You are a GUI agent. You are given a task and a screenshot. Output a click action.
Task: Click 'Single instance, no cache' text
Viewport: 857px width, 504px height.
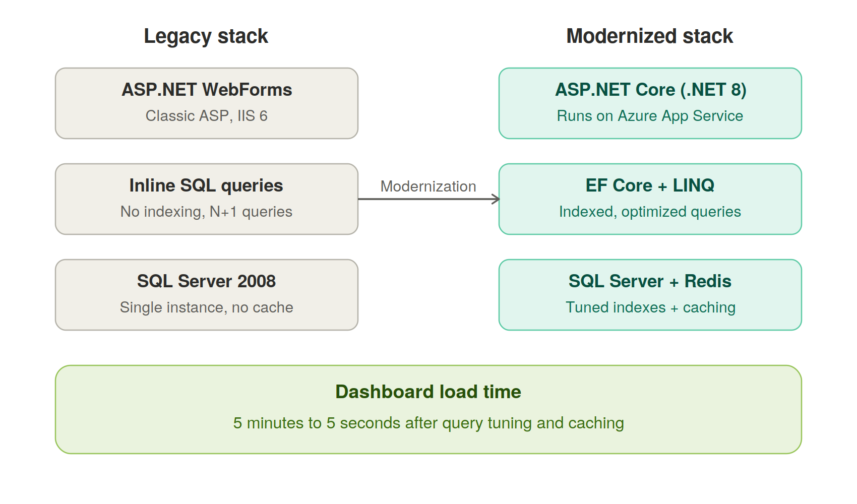(x=206, y=307)
